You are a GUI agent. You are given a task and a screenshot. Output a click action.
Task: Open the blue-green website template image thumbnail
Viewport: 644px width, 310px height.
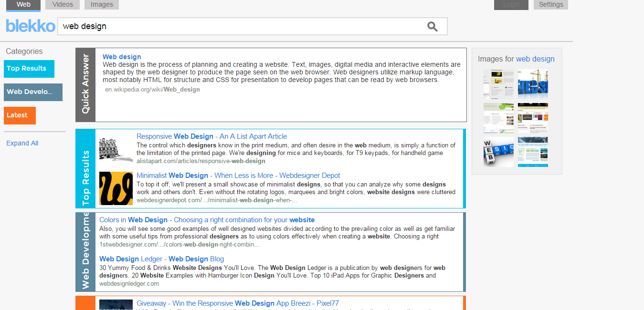pyautogui.click(x=533, y=152)
